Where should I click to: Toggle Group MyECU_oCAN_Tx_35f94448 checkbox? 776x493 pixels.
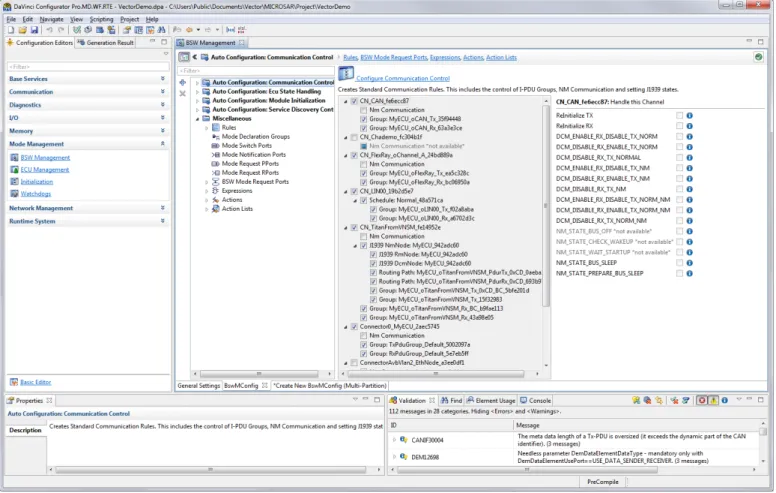[364, 119]
